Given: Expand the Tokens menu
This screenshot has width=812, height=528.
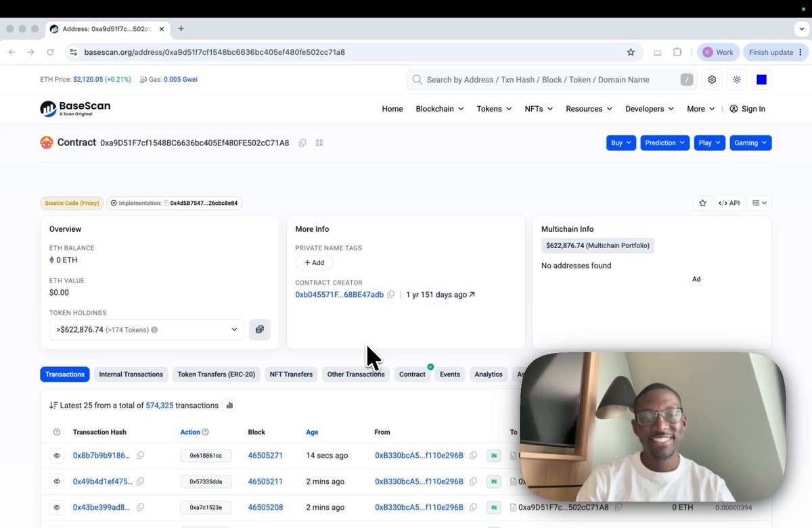Looking at the screenshot, I should pos(494,109).
